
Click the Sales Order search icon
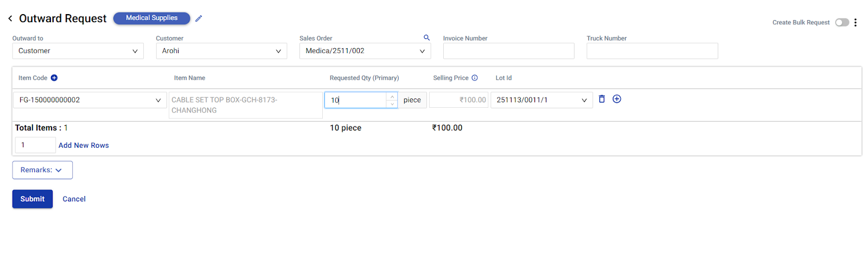coord(426,37)
